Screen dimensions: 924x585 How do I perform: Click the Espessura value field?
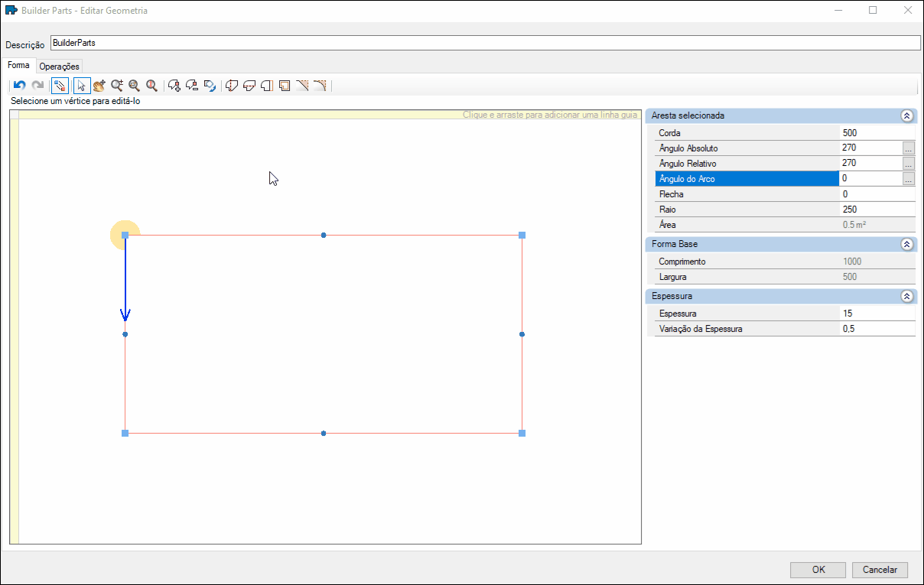tap(877, 314)
